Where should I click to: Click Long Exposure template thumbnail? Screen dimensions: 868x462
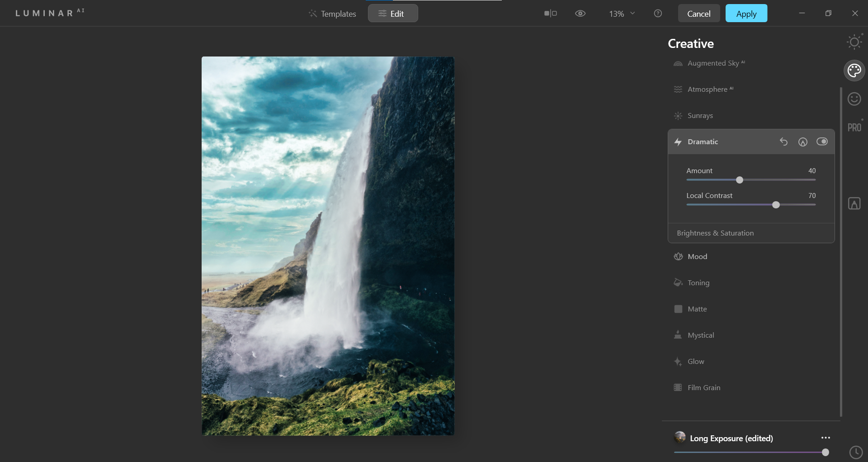(x=679, y=438)
